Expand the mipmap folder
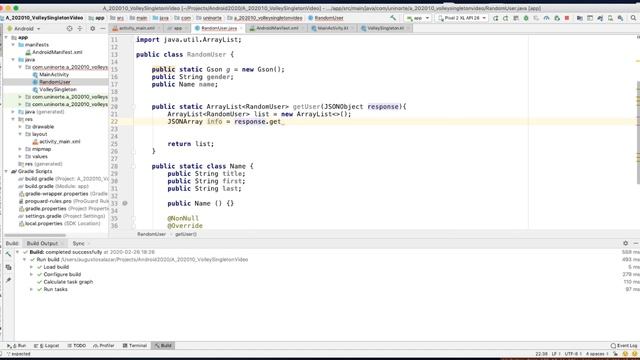Screen dimensions: 640x360 pos(20,149)
